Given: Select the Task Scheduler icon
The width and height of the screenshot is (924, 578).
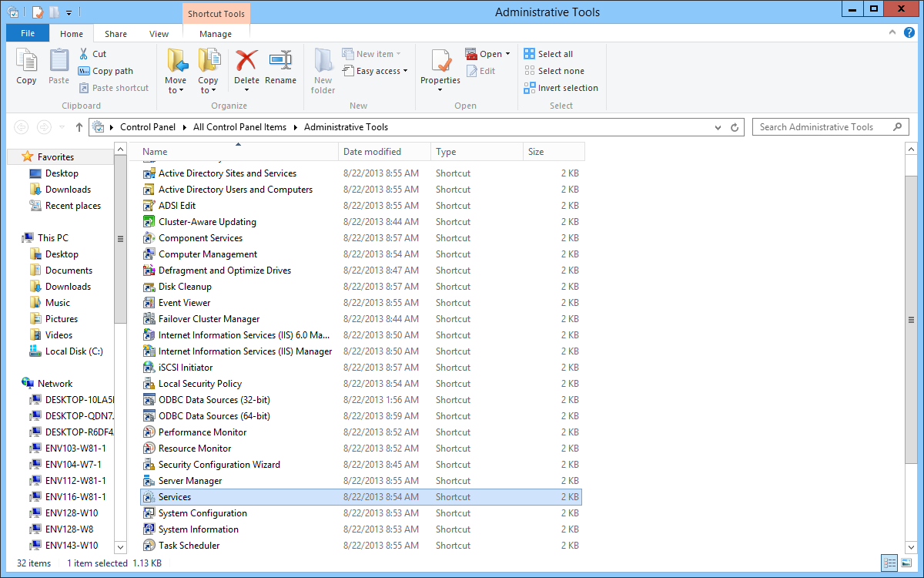Looking at the screenshot, I should click(149, 546).
